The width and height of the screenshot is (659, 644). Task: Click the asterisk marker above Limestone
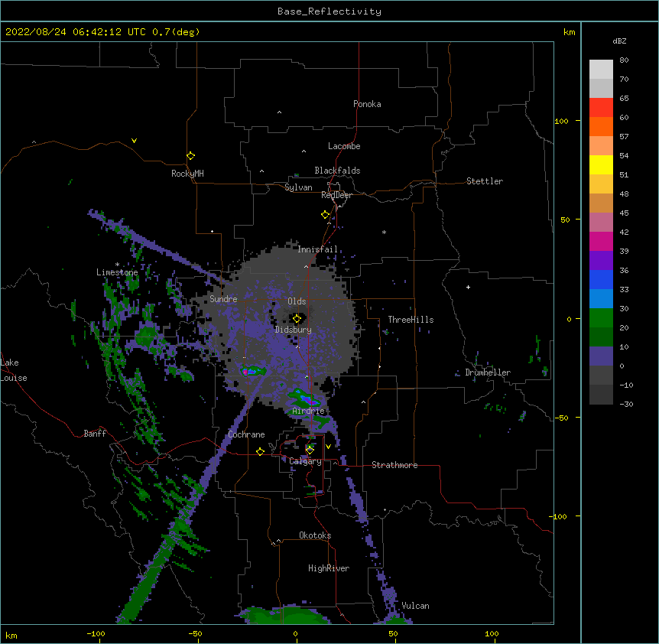(x=117, y=265)
